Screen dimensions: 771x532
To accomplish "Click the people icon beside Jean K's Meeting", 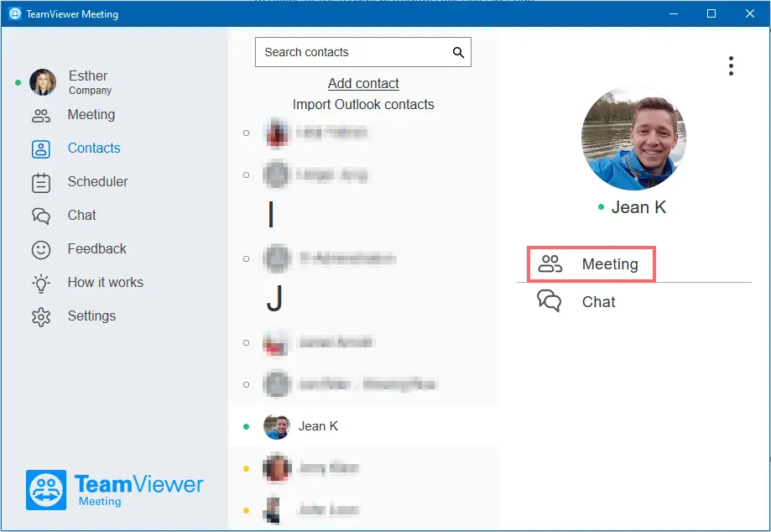I will [550, 263].
